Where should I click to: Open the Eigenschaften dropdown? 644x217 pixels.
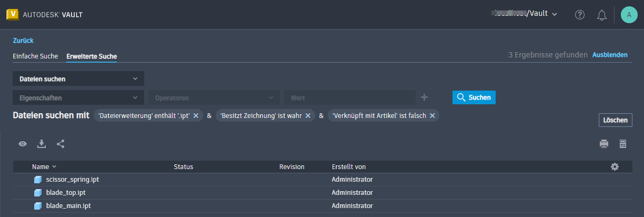click(x=78, y=97)
